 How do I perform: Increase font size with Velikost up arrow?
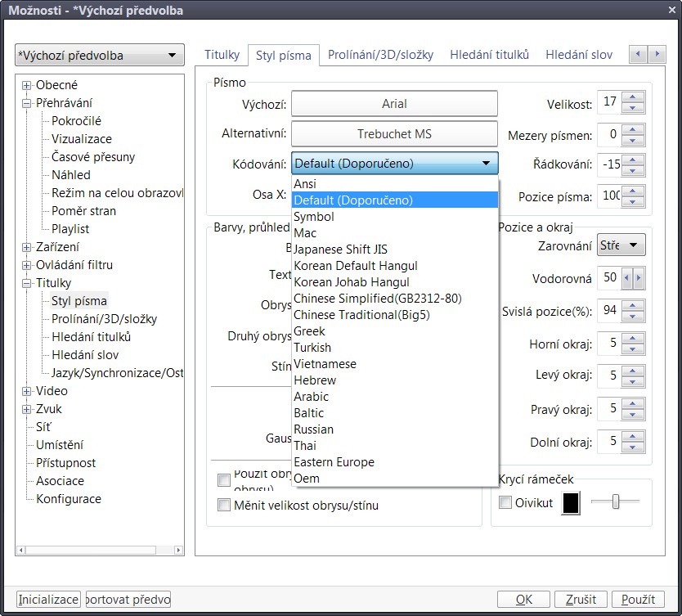[634, 97]
